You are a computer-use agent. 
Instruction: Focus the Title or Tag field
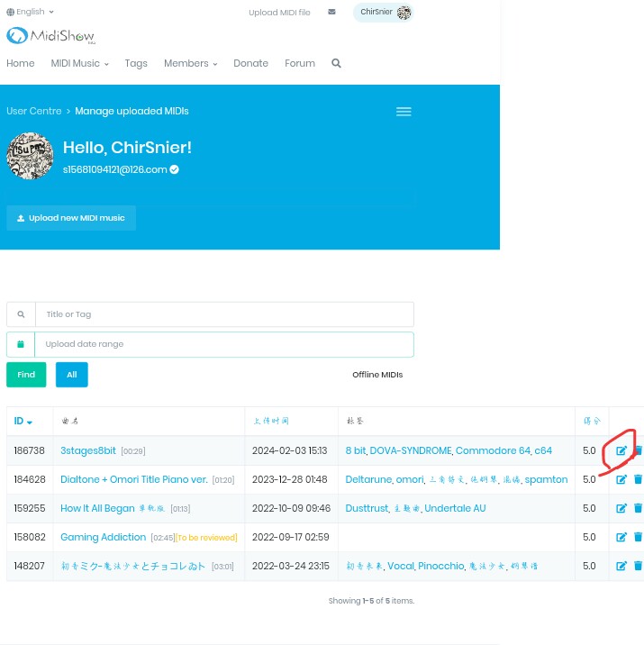click(x=224, y=314)
